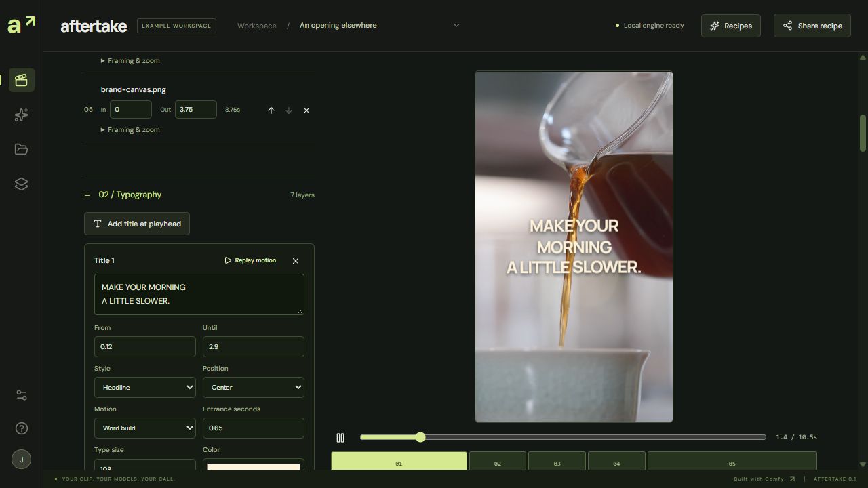Click the In field of brand-canvas.png
This screenshot has width=868, height=488.
coord(131,110)
